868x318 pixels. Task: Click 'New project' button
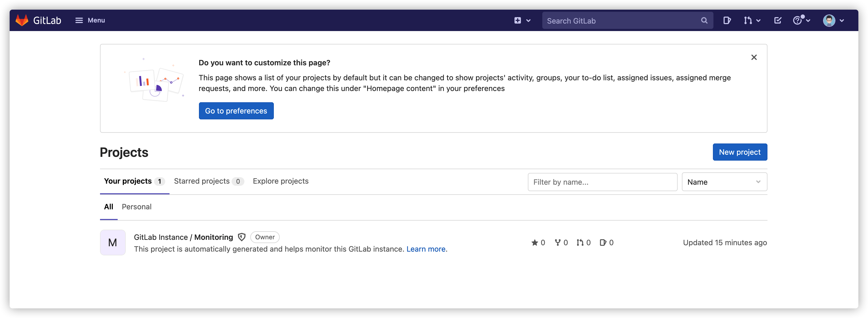pos(740,152)
